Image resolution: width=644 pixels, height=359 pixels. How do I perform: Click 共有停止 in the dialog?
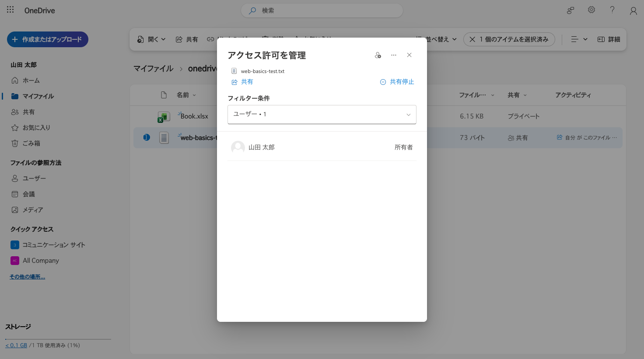tap(397, 82)
